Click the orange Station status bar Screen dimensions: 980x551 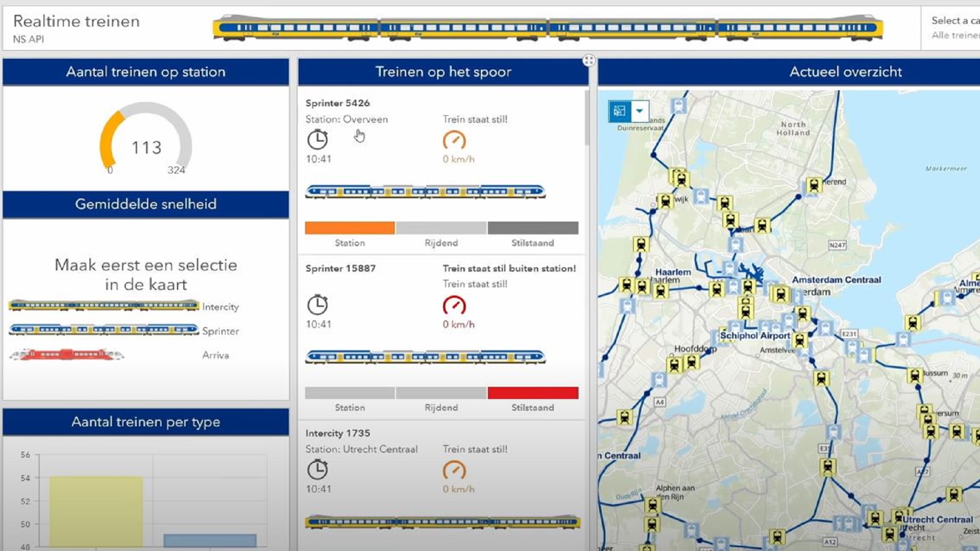pyautogui.click(x=350, y=228)
